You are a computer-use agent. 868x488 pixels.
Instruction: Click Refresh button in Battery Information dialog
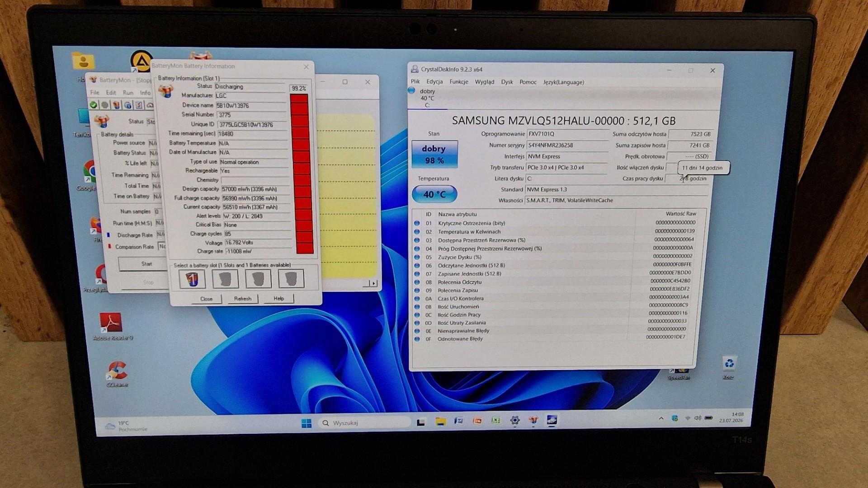243,299
